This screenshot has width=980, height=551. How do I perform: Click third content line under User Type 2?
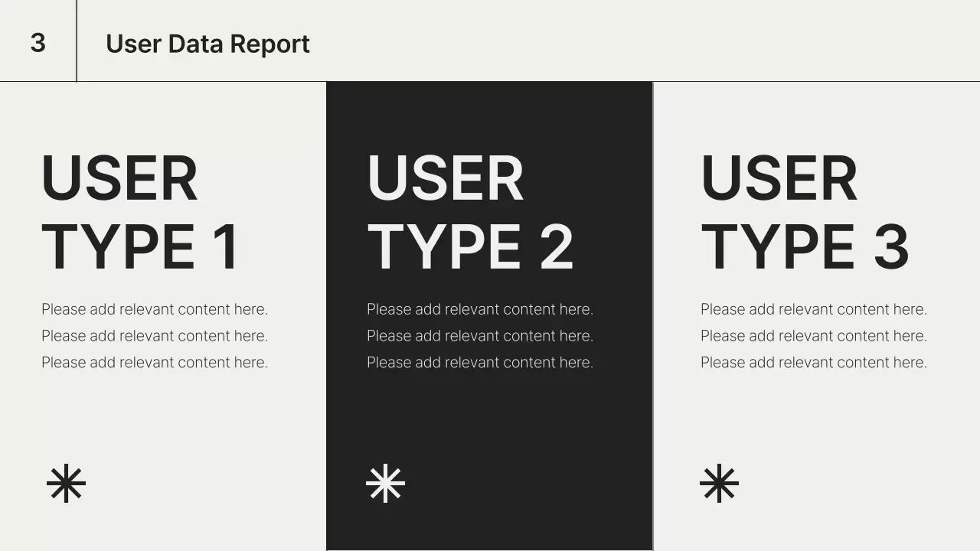(480, 363)
